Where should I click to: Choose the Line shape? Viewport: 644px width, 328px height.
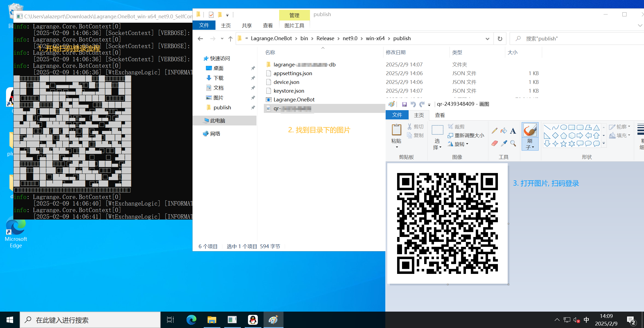547,127
